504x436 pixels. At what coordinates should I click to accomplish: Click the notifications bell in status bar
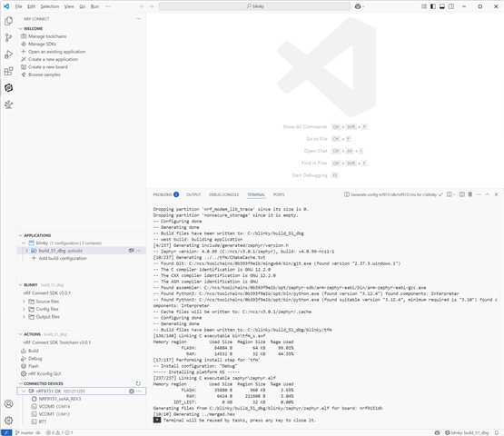click(x=497, y=432)
